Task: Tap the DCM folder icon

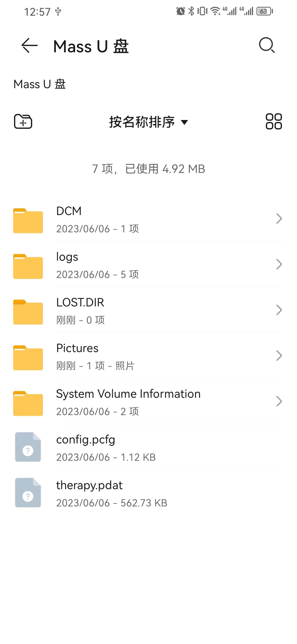Action: [28, 221]
